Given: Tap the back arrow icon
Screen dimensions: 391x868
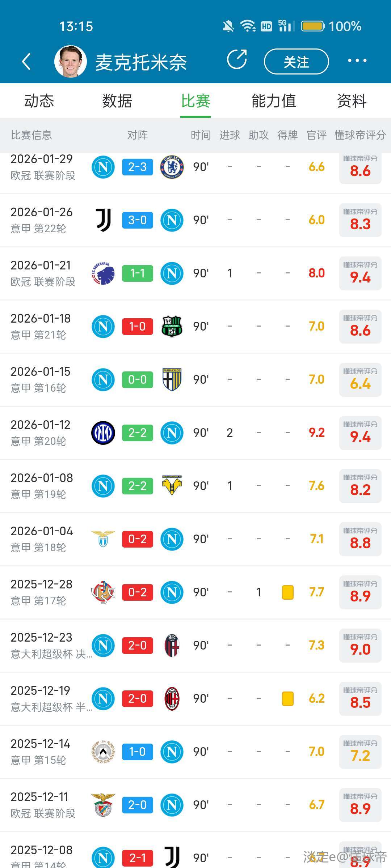Looking at the screenshot, I should click(x=26, y=61).
